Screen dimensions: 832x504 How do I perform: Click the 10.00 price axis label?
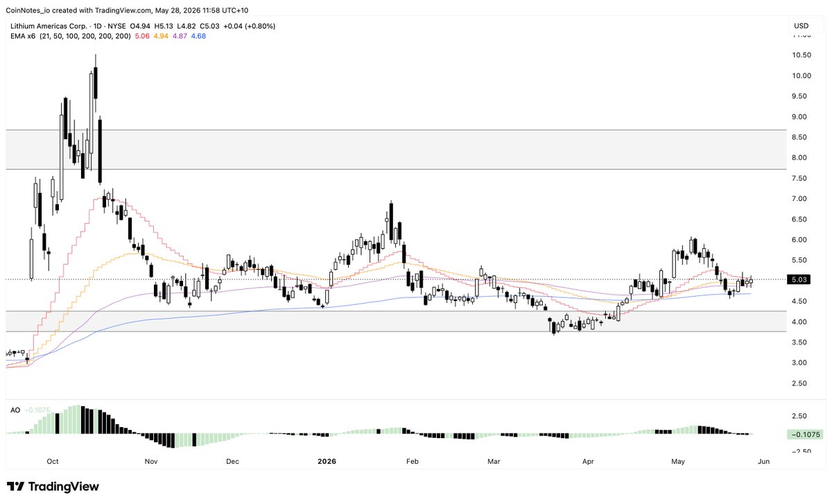click(803, 76)
